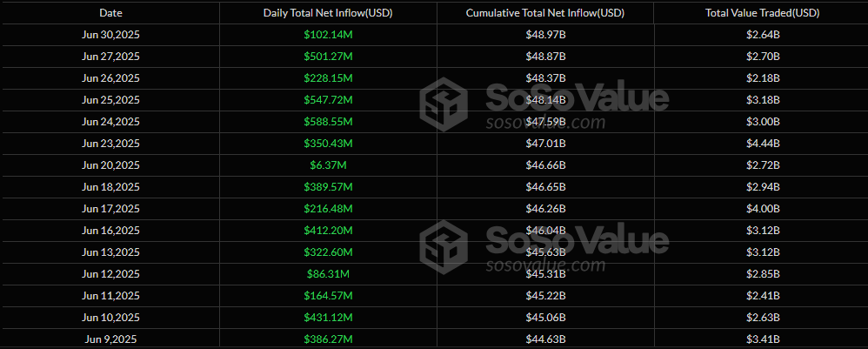This screenshot has height=349, width=868.
Task: Select the $6.37M daily inflow on Jun 20
Action: pyautogui.click(x=328, y=165)
